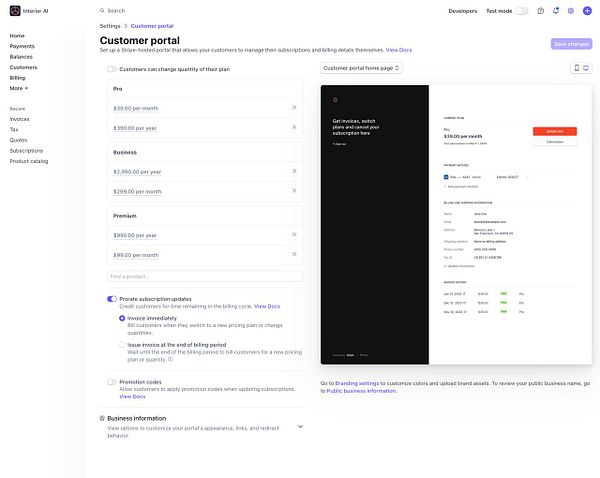Click the Save changes button
This screenshot has width=600, height=478.
571,44
